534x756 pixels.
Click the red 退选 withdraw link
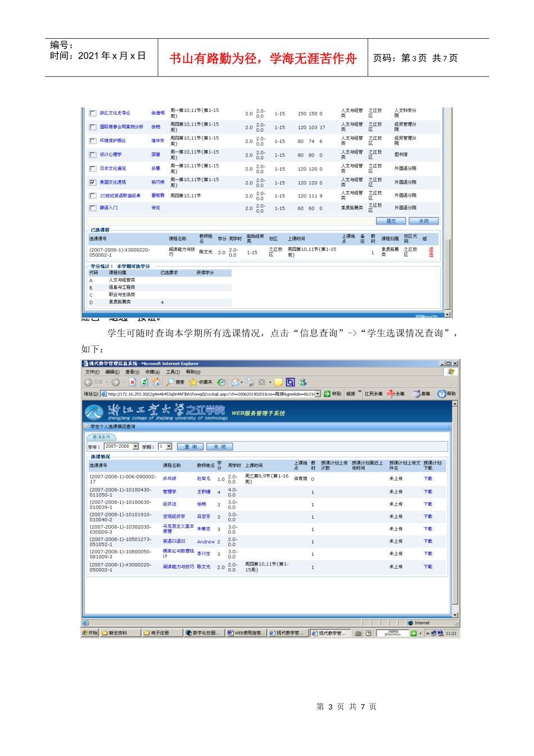pos(431,252)
